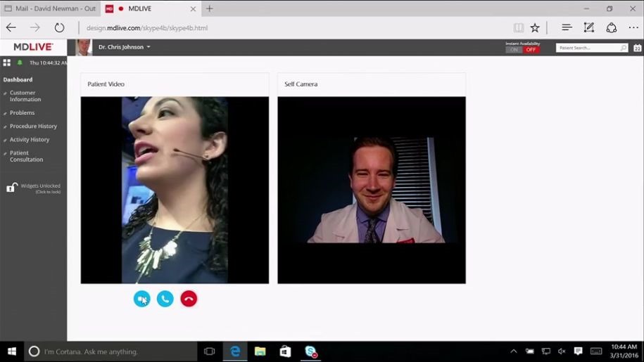
Task: Open Procedure History
Action: (33, 127)
